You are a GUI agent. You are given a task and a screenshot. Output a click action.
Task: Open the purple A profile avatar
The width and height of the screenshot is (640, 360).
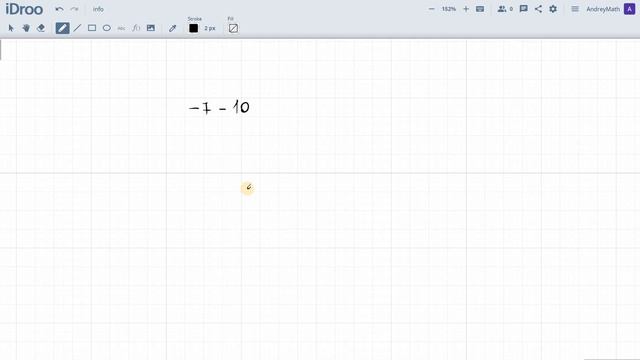click(629, 9)
